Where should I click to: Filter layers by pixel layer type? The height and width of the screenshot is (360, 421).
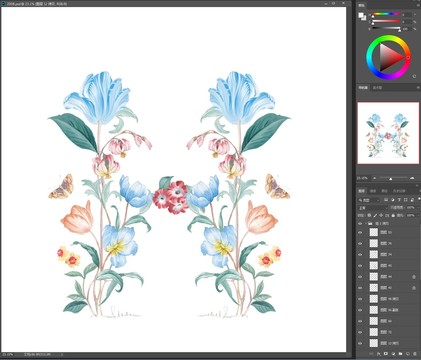coord(386,200)
